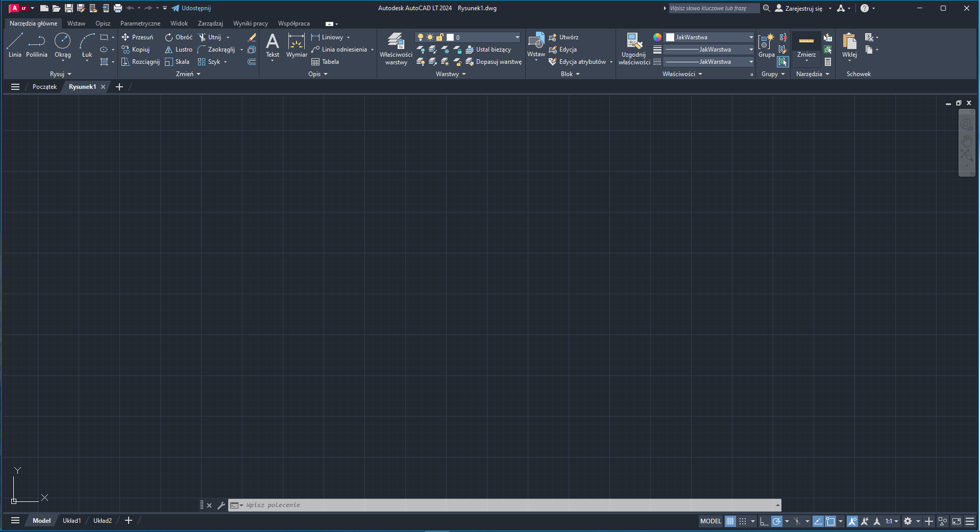Expand the Rysuj panel

coord(61,74)
